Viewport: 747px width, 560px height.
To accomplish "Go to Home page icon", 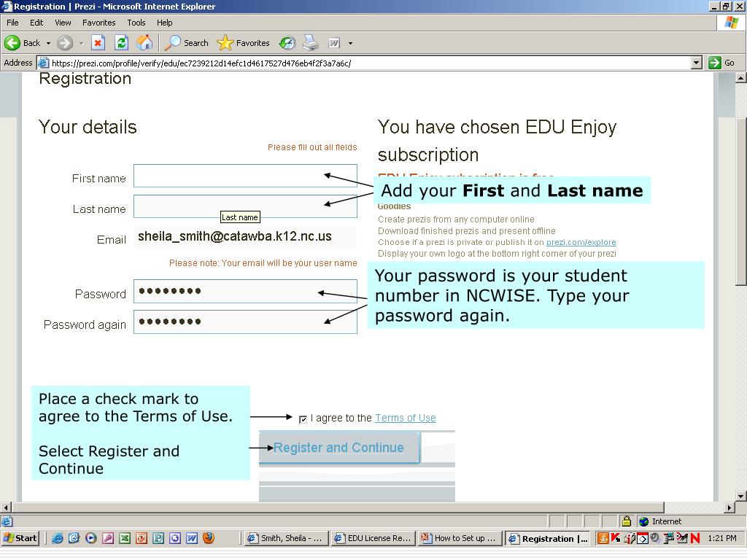I will (145, 43).
